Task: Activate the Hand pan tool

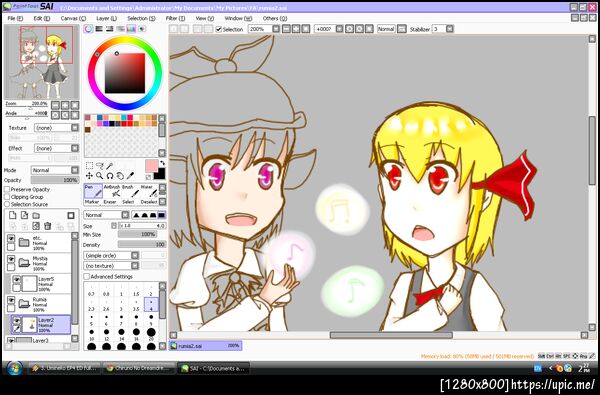Action: pos(120,176)
